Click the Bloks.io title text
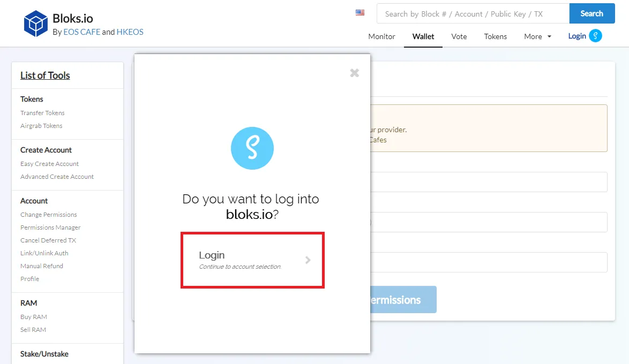 73,18
